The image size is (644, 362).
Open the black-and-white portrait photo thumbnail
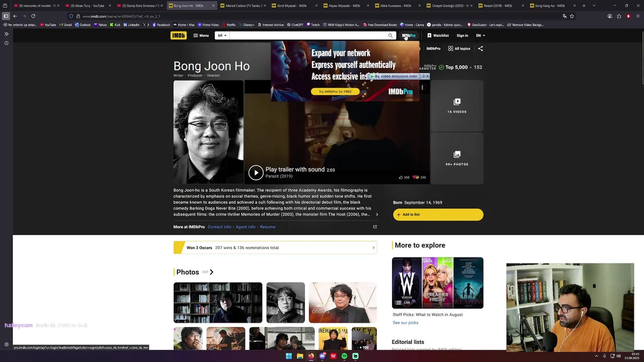(285, 303)
